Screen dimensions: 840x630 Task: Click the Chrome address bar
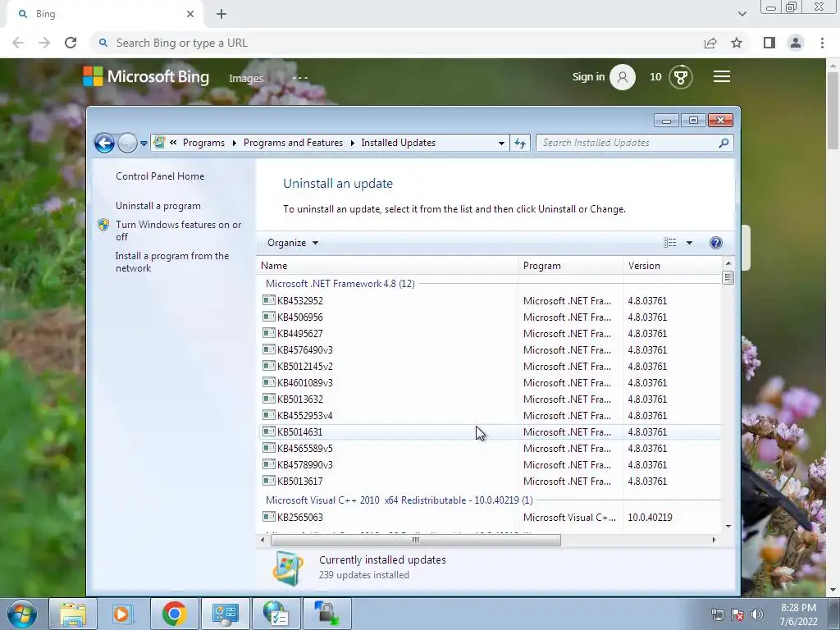click(x=395, y=43)
